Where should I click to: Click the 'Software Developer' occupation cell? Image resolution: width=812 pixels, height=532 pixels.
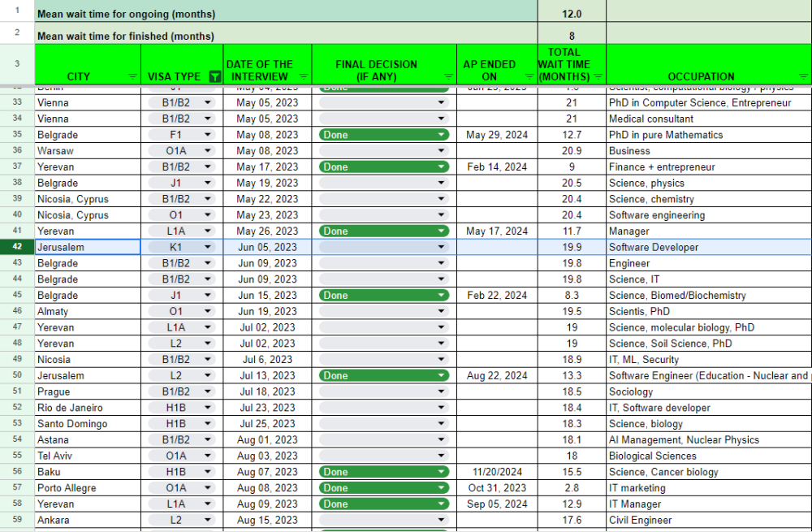[709, 247]
